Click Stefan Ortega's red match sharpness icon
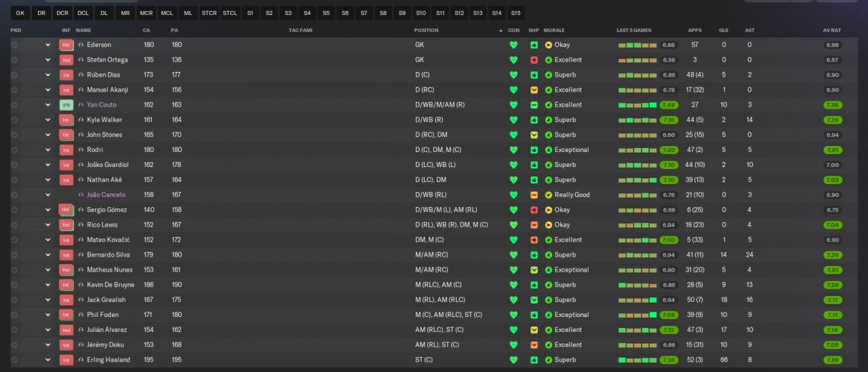The width and height of the screenshot is (868, 372). (534, 60)
